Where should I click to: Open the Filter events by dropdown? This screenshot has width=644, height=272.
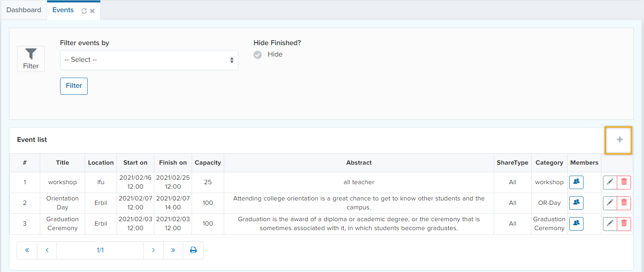coord(149,60)
